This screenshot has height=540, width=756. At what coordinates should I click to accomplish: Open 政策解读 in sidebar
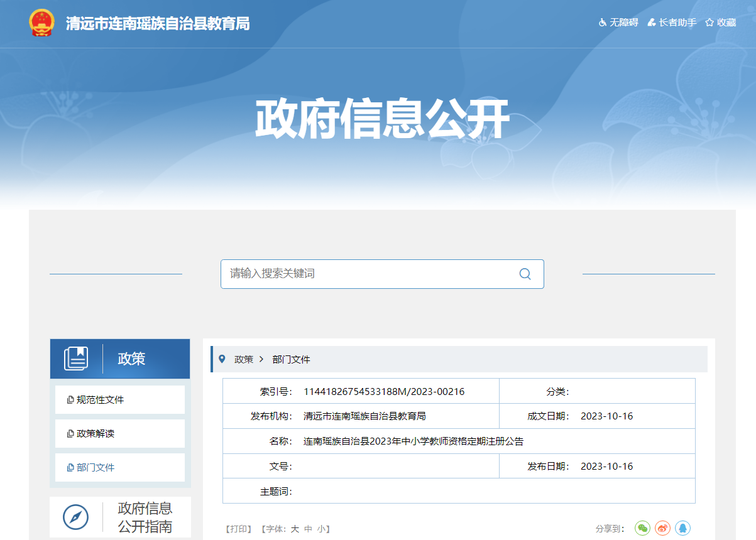click(96, 434)
